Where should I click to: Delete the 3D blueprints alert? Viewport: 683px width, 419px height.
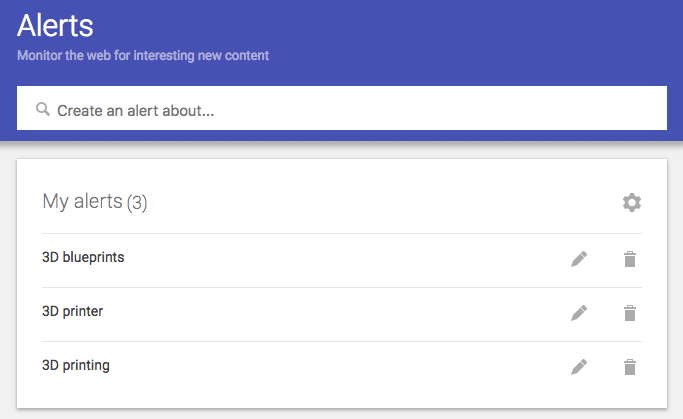click(630, 259)
